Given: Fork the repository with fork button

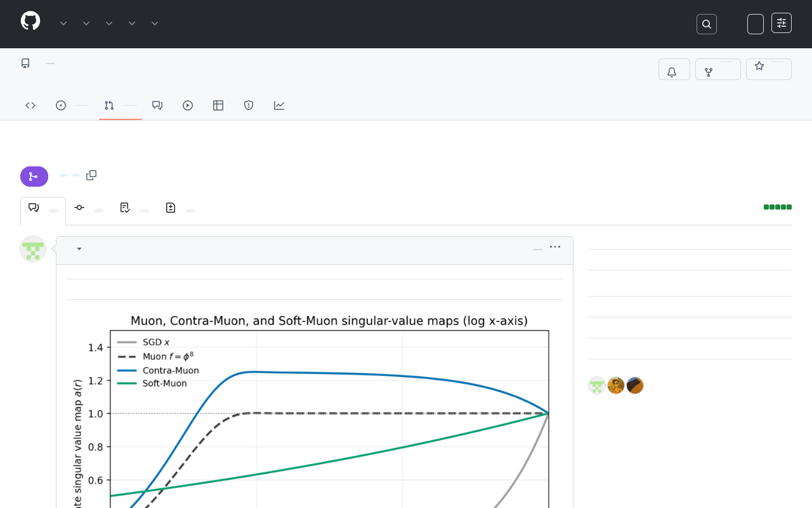Looking at the screenshot, I should click(x=718, y=69).
